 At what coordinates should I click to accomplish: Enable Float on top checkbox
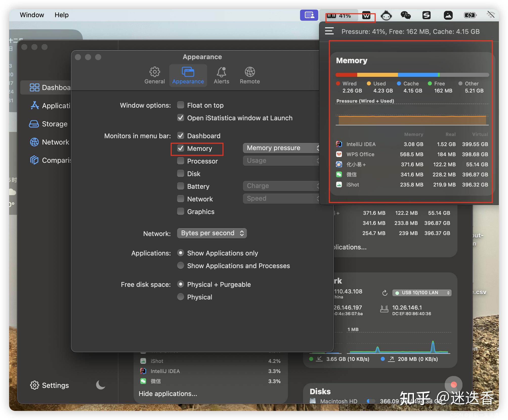(181, 105)
